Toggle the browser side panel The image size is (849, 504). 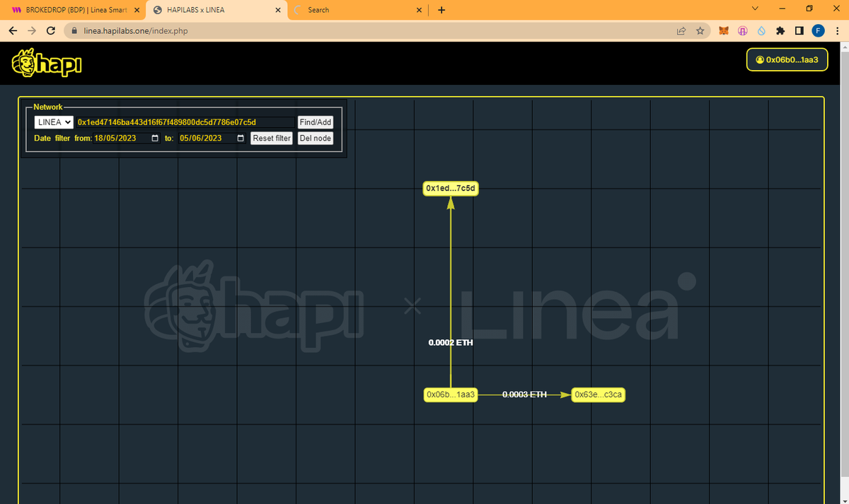tap(799, 31)
